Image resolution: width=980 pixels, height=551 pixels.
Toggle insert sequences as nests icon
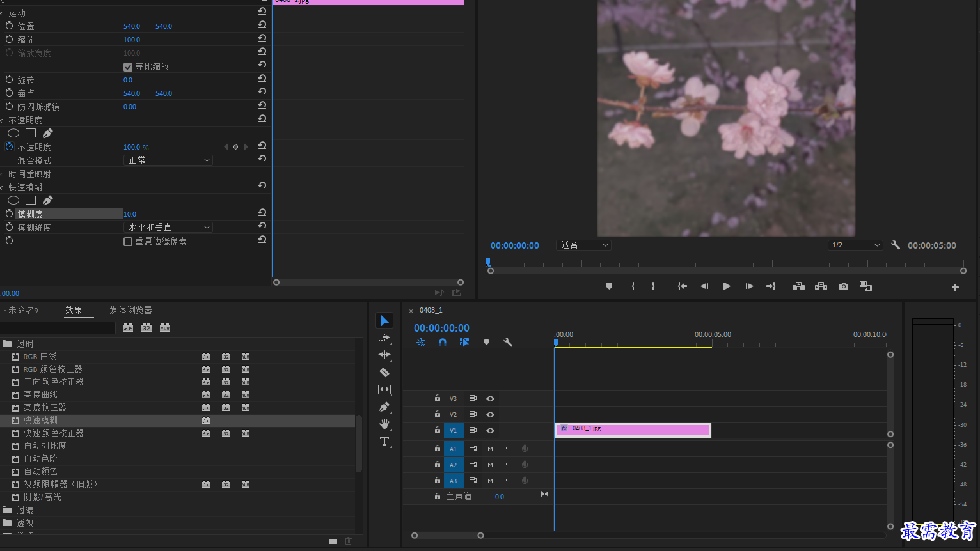(x=421, y=342)
